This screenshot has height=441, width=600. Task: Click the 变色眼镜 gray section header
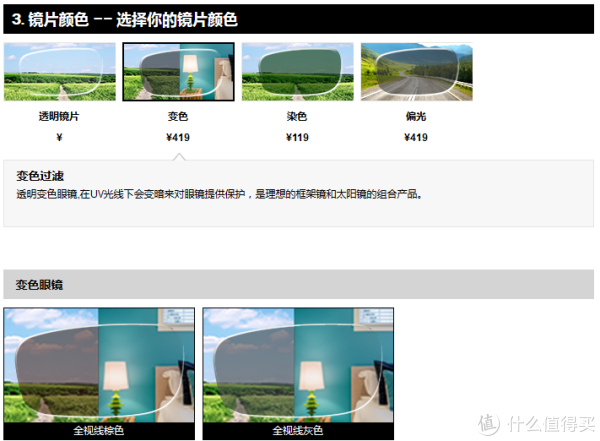coord(298,284)
